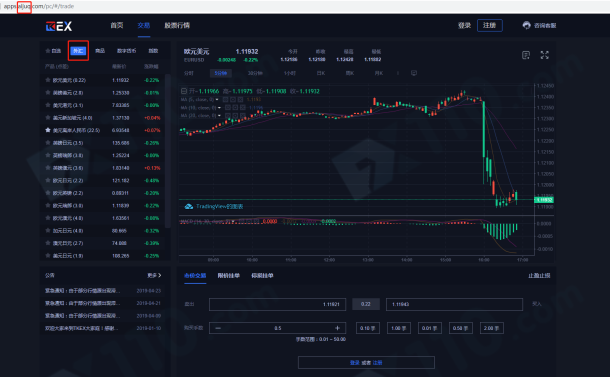This screenshot has width=610, height=377.
Task: Choose the 2.00 手 preset
Action: pyautogui.click(x=492, y=328)
